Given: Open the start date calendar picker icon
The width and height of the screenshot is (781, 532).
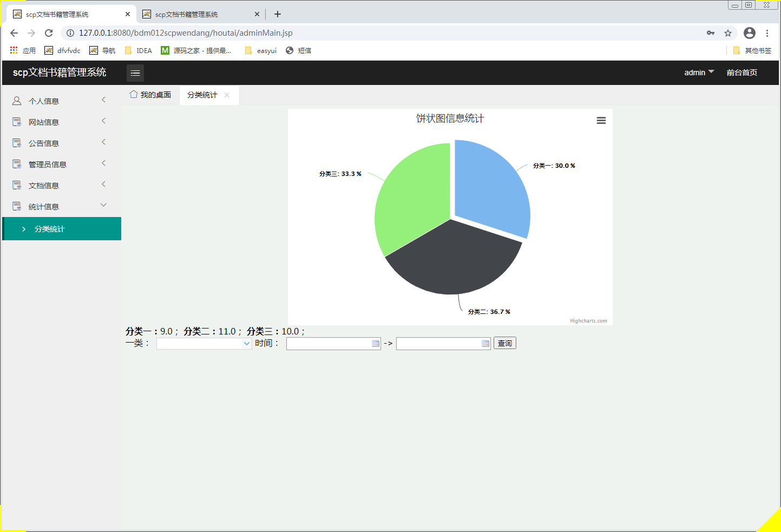Looking at the screenshot, I should click(x=376, y=344).
